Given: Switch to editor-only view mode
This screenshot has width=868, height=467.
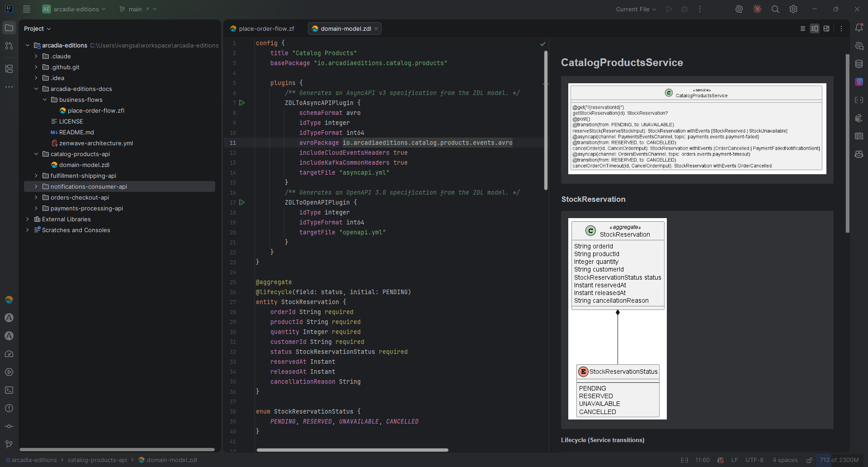Looking at the screenshot, I should [x=803, y=29].
